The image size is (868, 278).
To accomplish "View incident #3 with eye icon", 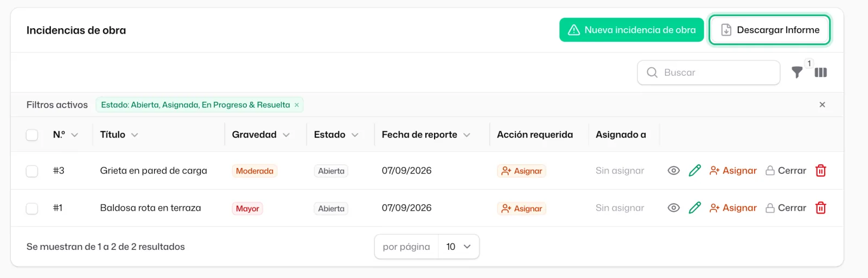I will (673, 171).
